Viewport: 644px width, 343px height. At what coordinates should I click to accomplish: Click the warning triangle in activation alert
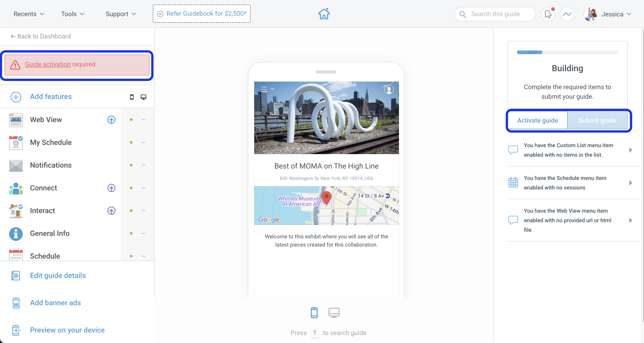point(15,65)
